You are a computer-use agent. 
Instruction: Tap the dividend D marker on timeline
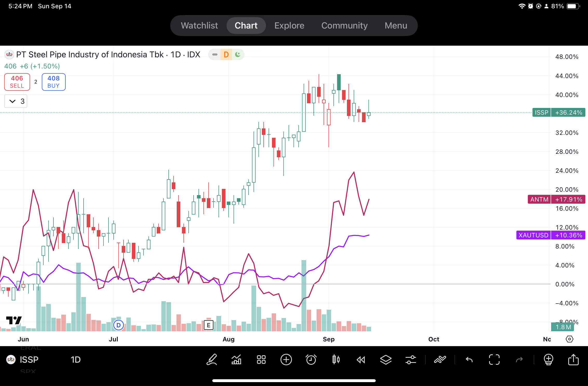click(x=119, y=325)
